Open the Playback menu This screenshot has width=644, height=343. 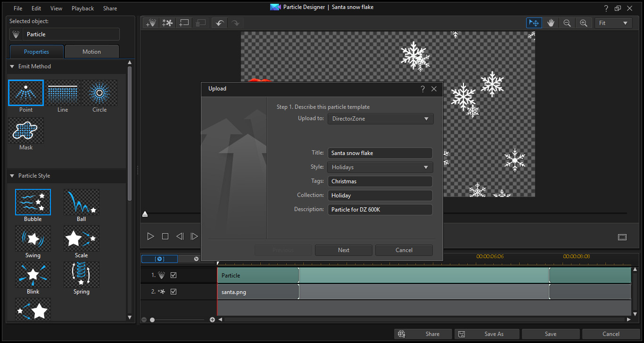(x=83, y=8)
